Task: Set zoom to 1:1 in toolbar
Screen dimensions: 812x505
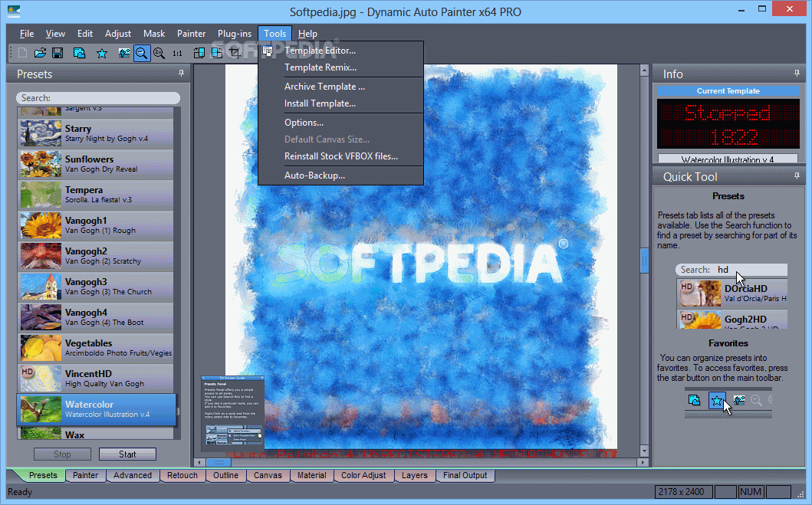Action: tap(178, 53)
